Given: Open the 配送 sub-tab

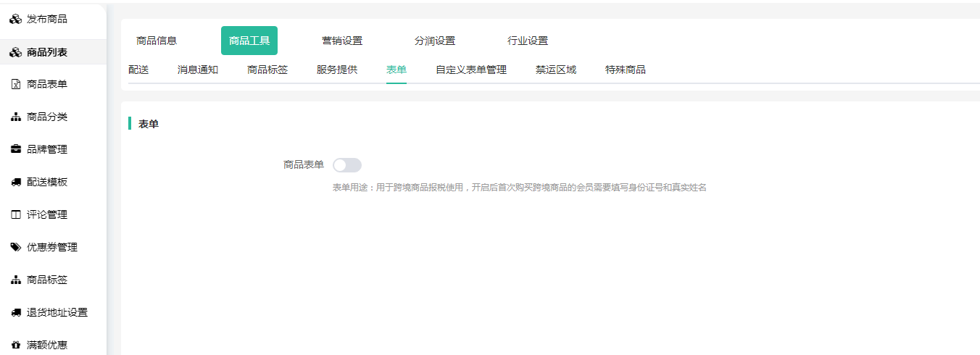Looking at the screenshot, I should [138, 70].
